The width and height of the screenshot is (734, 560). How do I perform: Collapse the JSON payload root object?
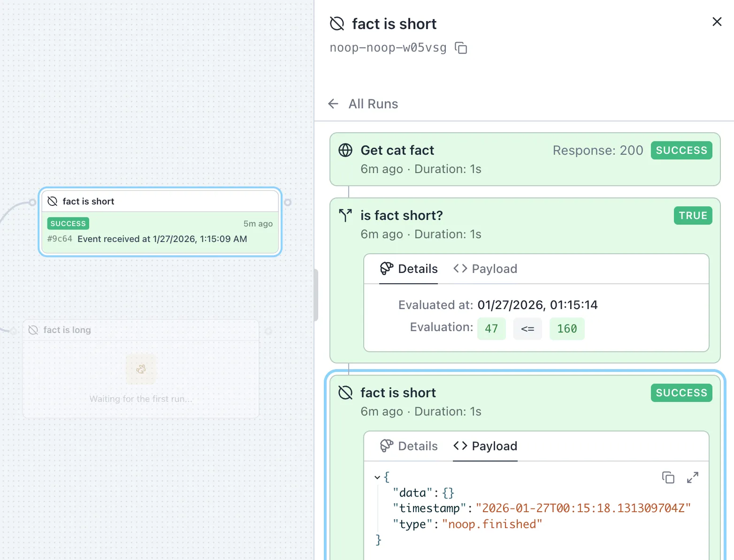(377, 477)
